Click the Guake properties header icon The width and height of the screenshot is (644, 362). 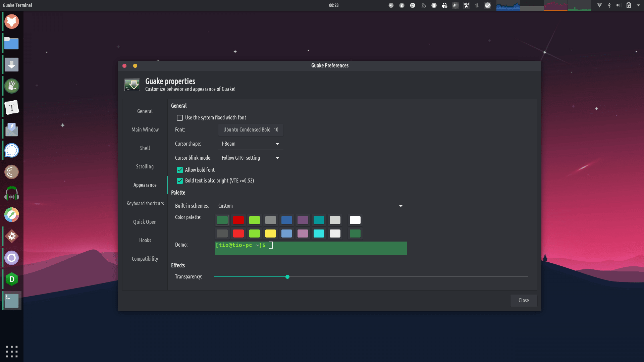click(x=132, y=85)
